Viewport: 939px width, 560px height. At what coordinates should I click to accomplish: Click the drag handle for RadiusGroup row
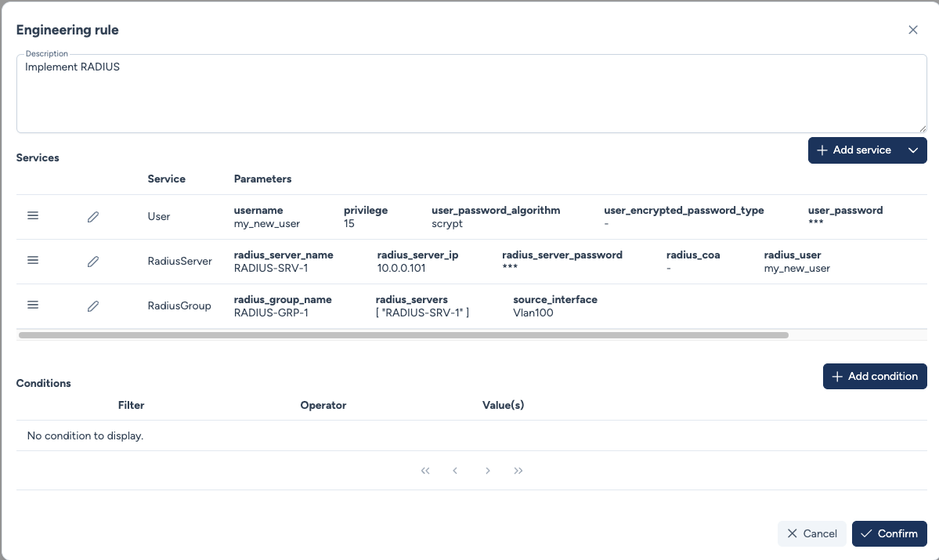pyautogui.click(x=33, y=305)
